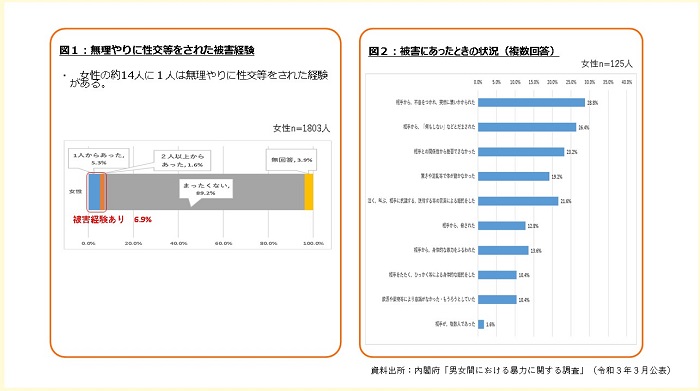This screenshot has height=391, width=700.
Task: Select the sentence '女性の約14人に1人は…'
Action: click(x=199, y=79)
